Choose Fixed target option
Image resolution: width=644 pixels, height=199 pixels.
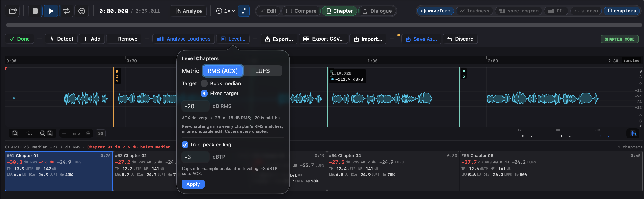(x=220, y=94)
